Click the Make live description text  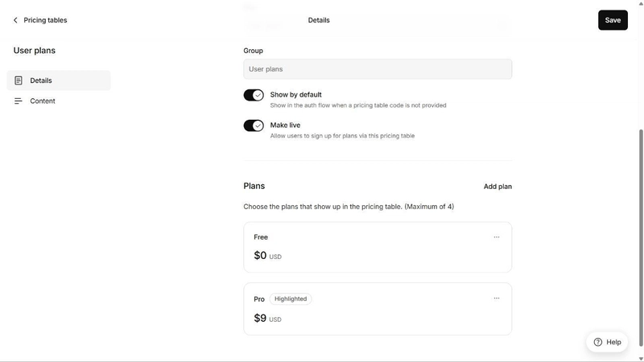pyautogui.click(x=342, y=136)
